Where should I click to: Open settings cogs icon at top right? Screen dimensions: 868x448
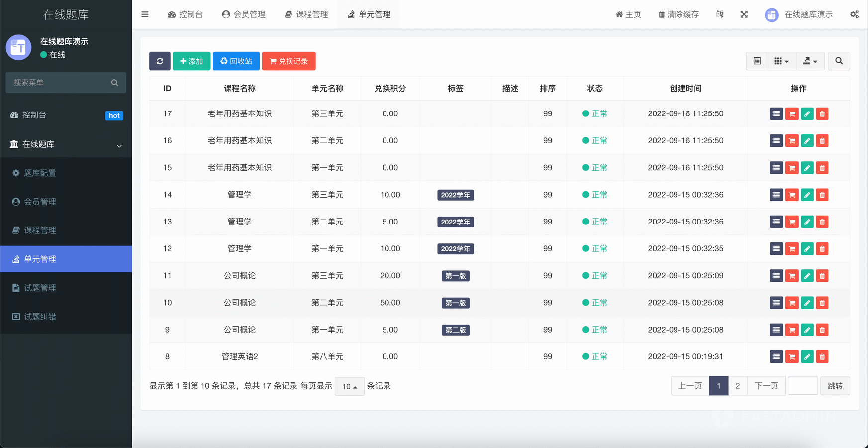point(854,14)
